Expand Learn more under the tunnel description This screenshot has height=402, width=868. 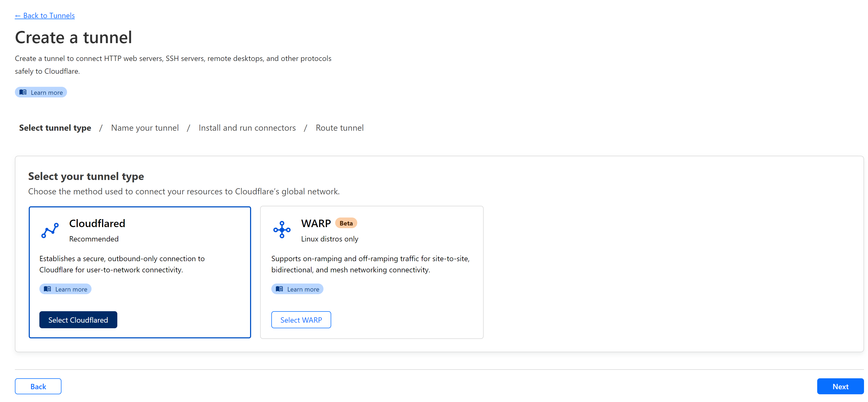coord(41,92)
